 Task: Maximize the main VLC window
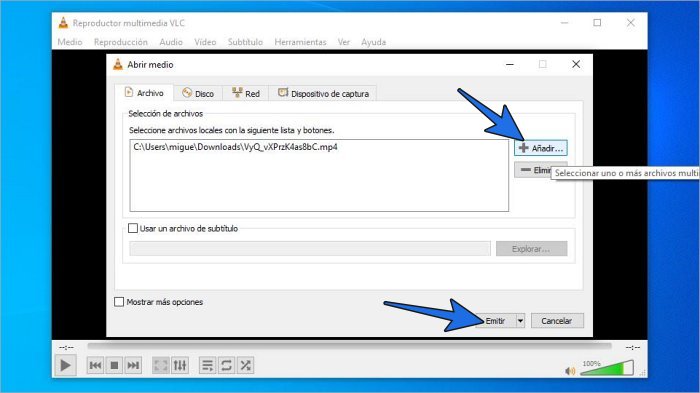(597, 23)
